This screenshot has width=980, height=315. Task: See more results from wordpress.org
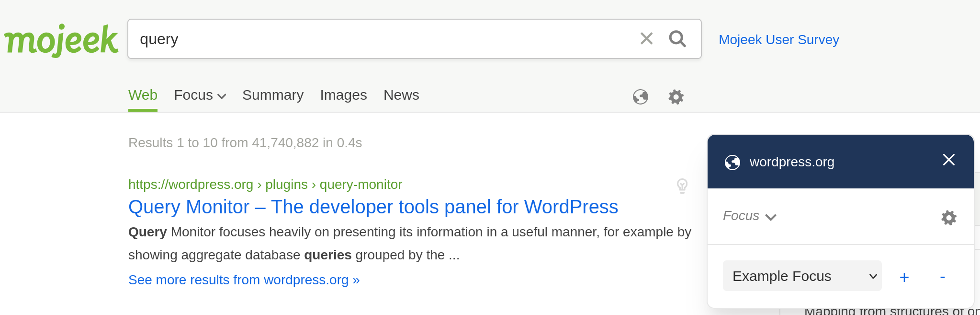pos(244,280)
